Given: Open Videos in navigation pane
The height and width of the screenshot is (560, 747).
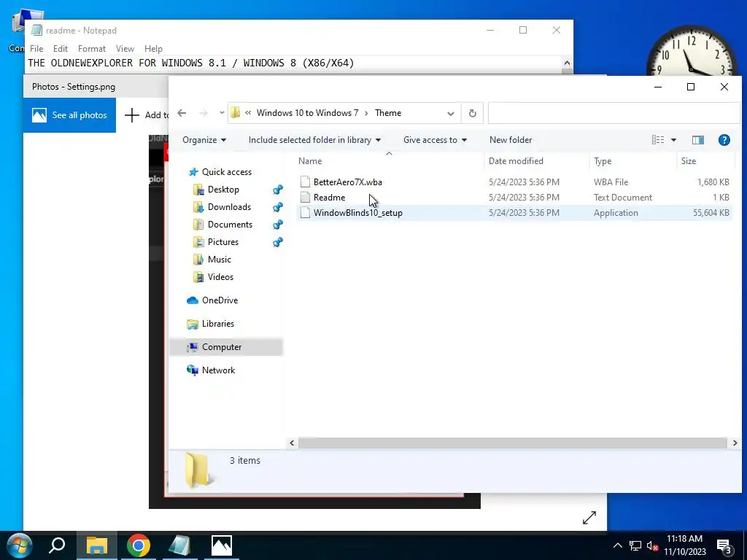Looking at the screenshot, I should coord(220,276).
